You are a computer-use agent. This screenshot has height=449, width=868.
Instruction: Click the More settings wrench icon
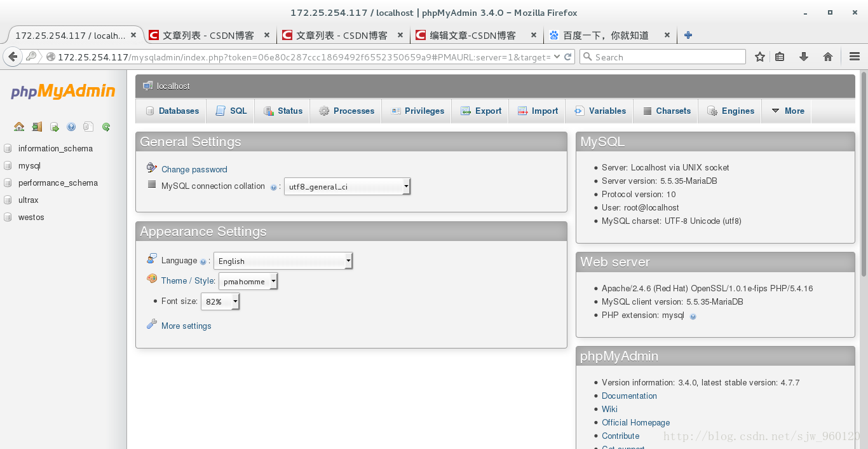[x=151, y=324]
